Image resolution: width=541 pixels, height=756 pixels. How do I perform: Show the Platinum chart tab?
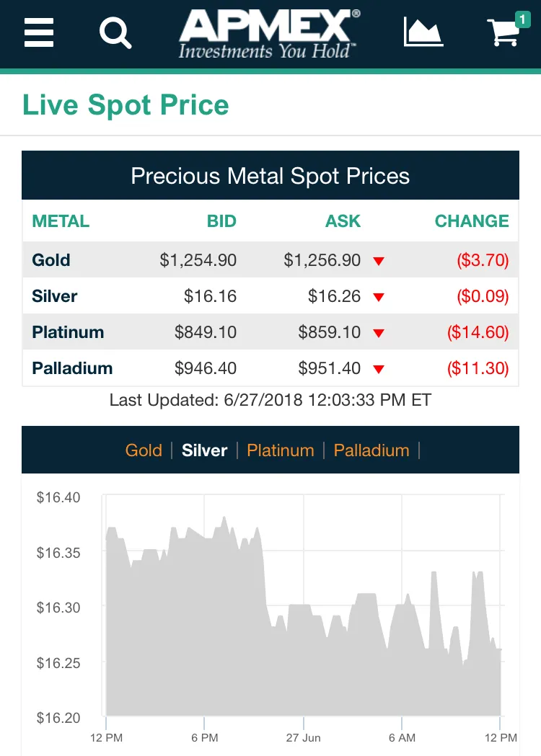(281, 450)
